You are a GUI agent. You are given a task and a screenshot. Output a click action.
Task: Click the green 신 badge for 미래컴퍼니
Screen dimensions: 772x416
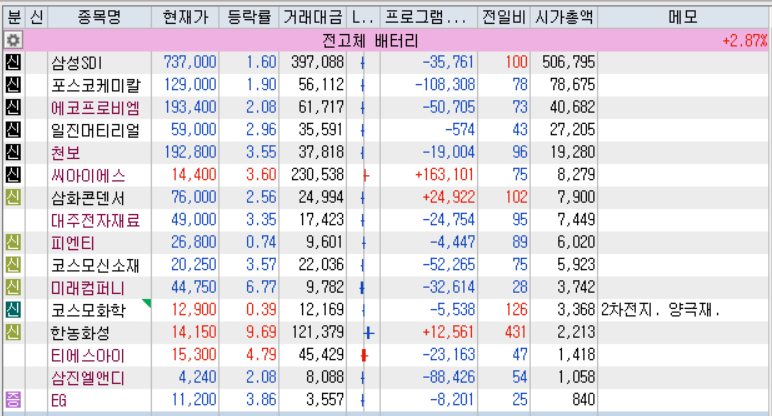coord(13,288)
